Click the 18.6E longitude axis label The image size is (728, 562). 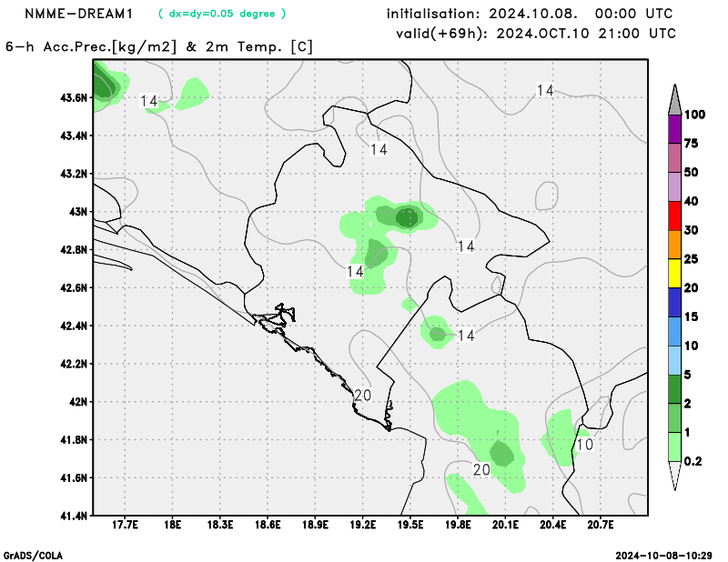click(268, 525)
